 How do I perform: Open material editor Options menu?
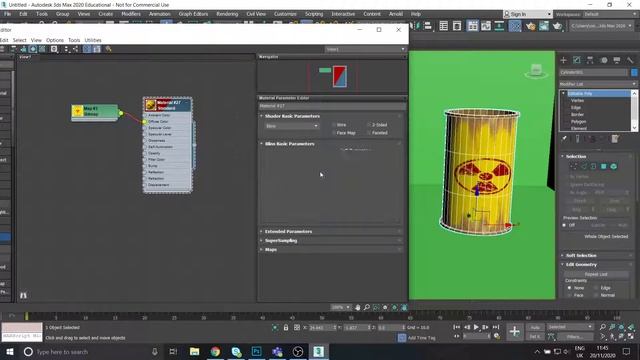(x=55, y=40)
